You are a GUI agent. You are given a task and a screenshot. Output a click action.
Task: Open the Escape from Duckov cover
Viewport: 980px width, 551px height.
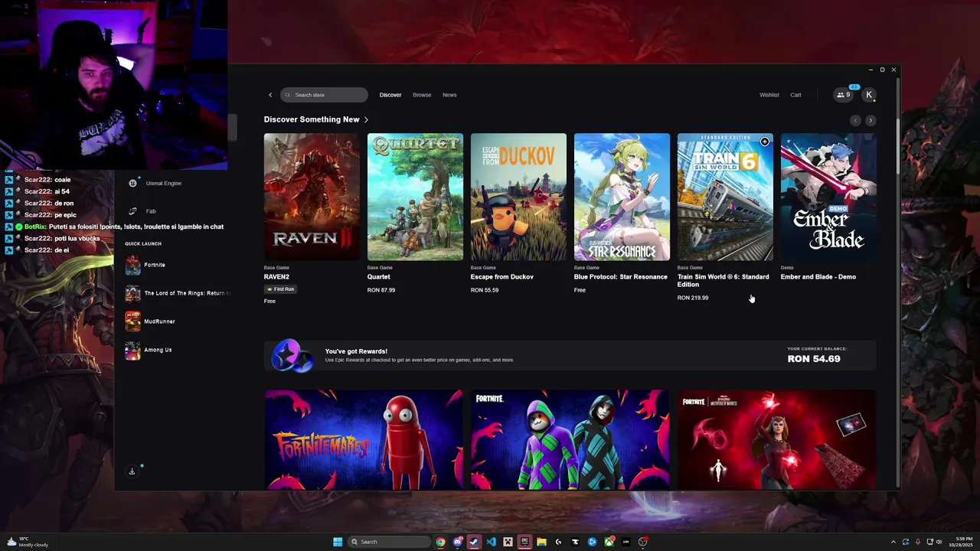[x=518, y=197]
